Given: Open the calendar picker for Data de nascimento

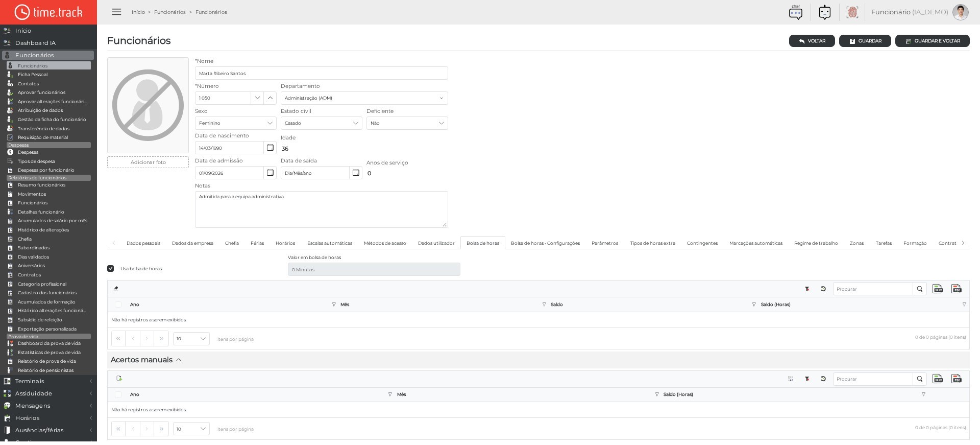Looking at the screenshot, I should [270, 148].
